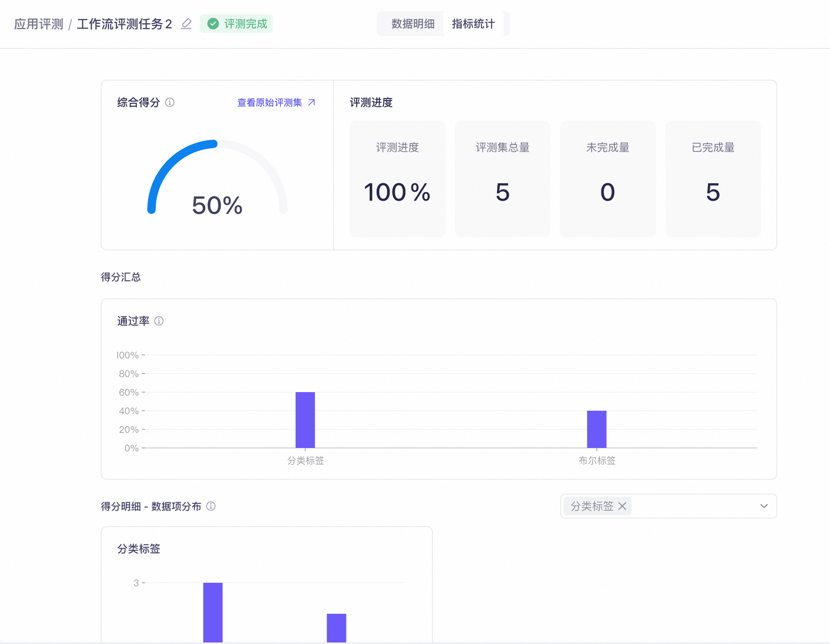Viewport: 830px width, 644px height.
Task: Click the 已完成量 stat card
Action: pos(713,179)
